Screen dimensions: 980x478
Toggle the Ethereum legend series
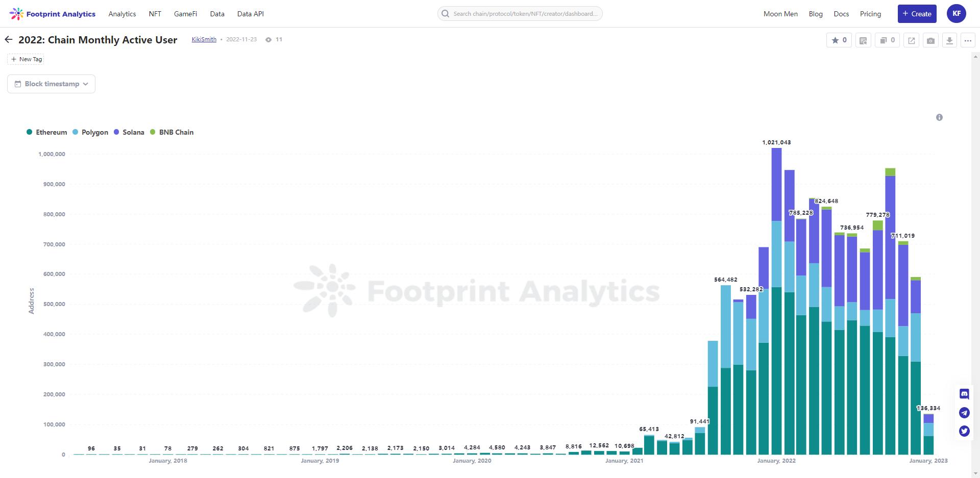coord(47,132)
